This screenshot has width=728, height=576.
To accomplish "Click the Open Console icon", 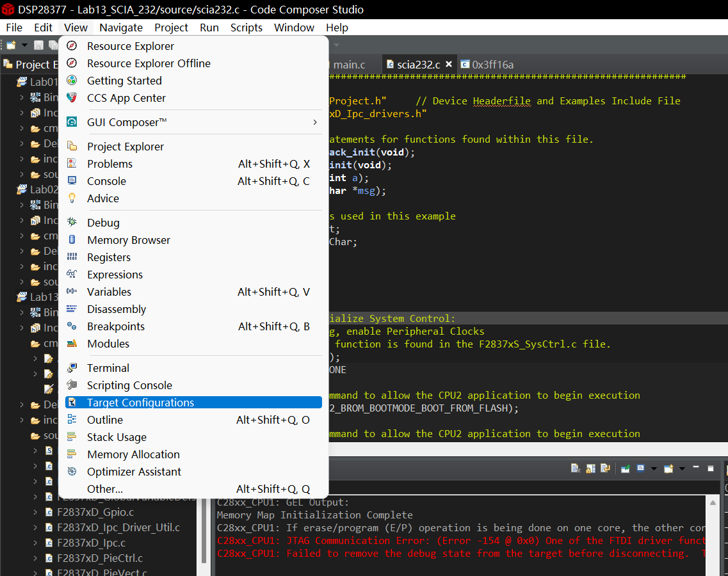I will point(668,468).
